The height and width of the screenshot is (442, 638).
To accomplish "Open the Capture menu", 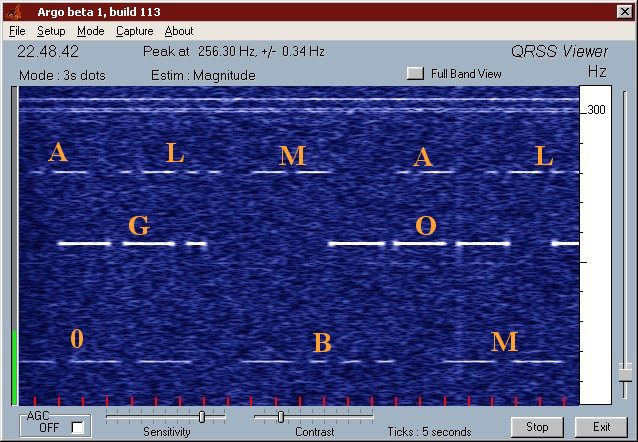I will click(134, 31).
